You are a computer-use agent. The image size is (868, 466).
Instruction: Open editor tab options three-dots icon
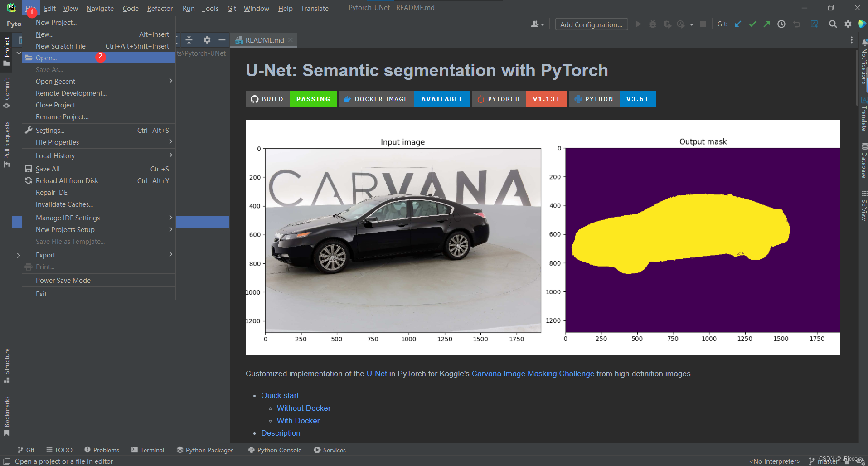point(851,40)
